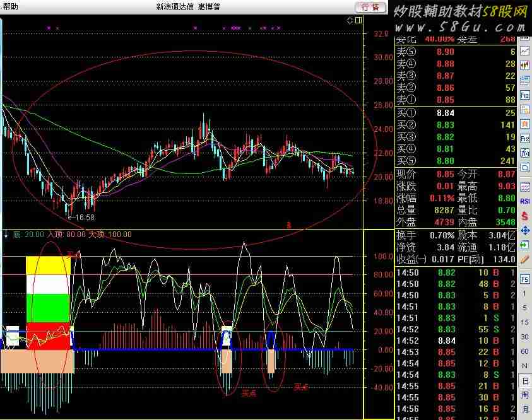Select 买④ price 8.81 row
532x420 pixels.
[x=456, y=149]
